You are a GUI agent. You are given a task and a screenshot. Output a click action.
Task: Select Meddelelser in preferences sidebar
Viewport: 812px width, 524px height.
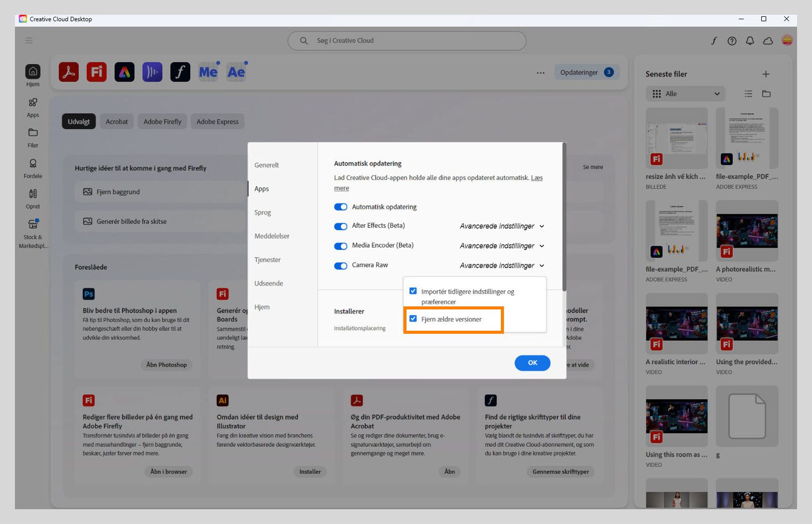pyautogui.click(x=272, y=236)
